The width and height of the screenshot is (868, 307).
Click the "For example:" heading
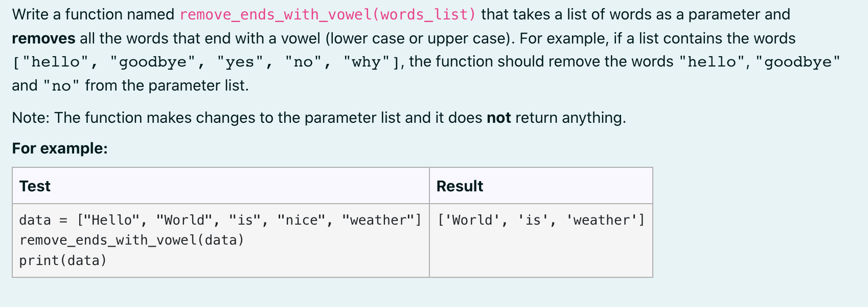pyautogui.click(x=60, y=148)
